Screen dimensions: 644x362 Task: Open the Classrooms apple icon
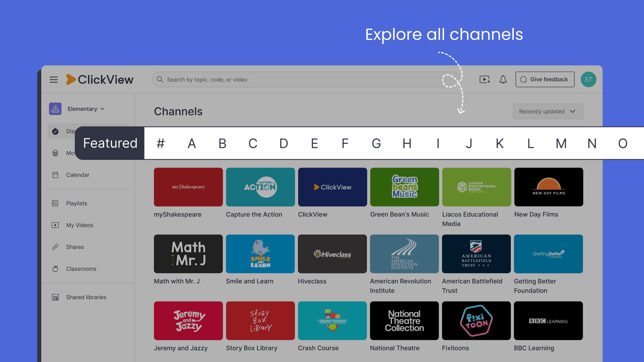(55, 269)
